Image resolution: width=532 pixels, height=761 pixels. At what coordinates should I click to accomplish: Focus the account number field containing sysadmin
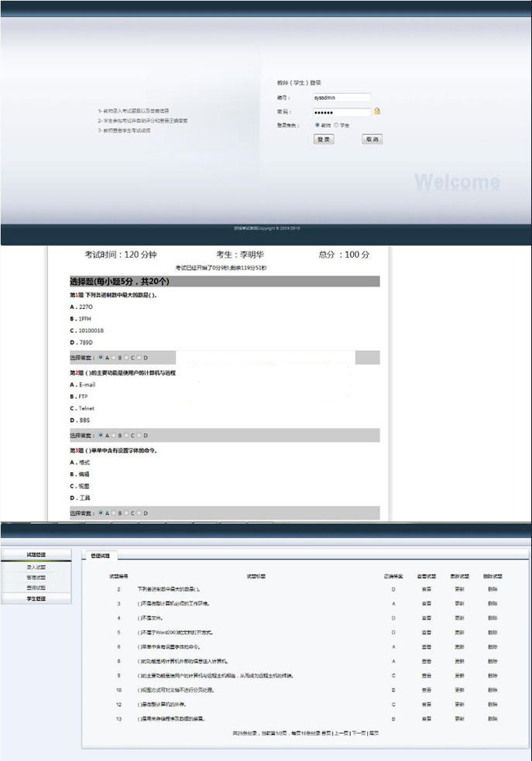342,98
